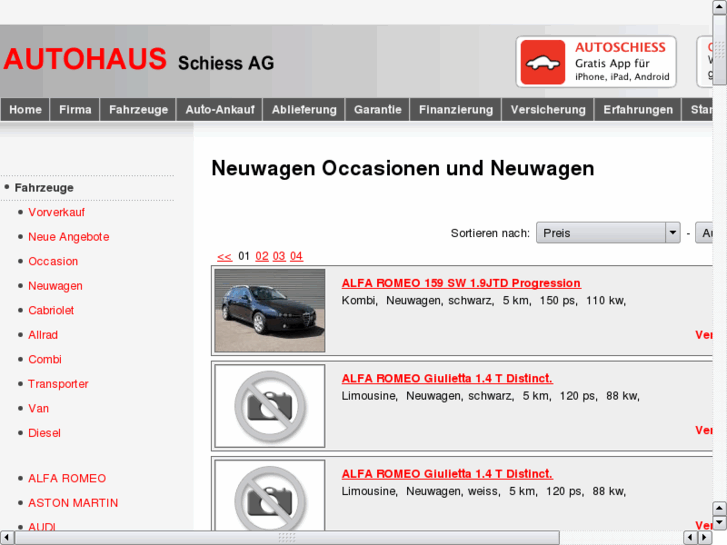This screenshot has width=727, height=545.
Task: Open the Ablieferung menu item
Action: tap(304, 109)
